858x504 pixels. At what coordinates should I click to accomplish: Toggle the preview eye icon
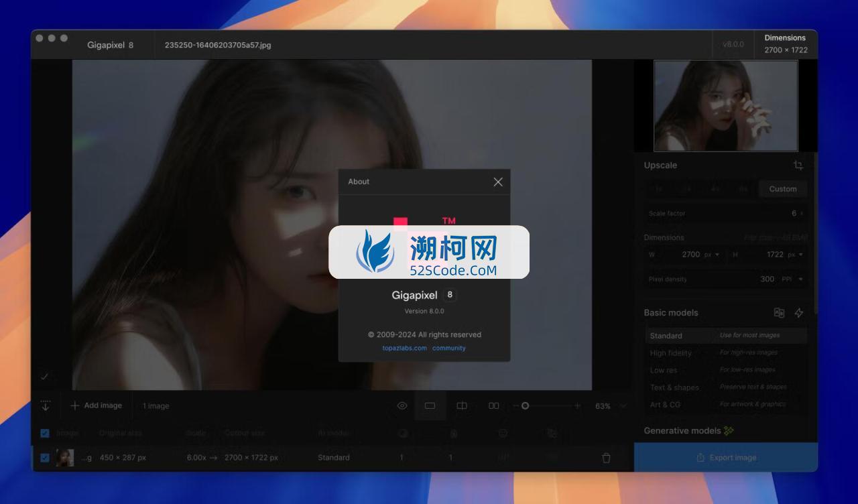coord(402,405)
